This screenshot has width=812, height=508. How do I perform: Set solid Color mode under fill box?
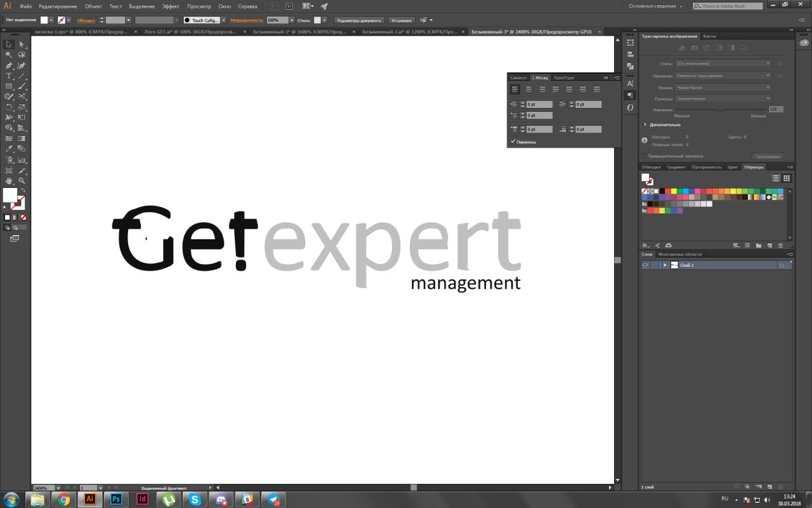click(8, 217)
